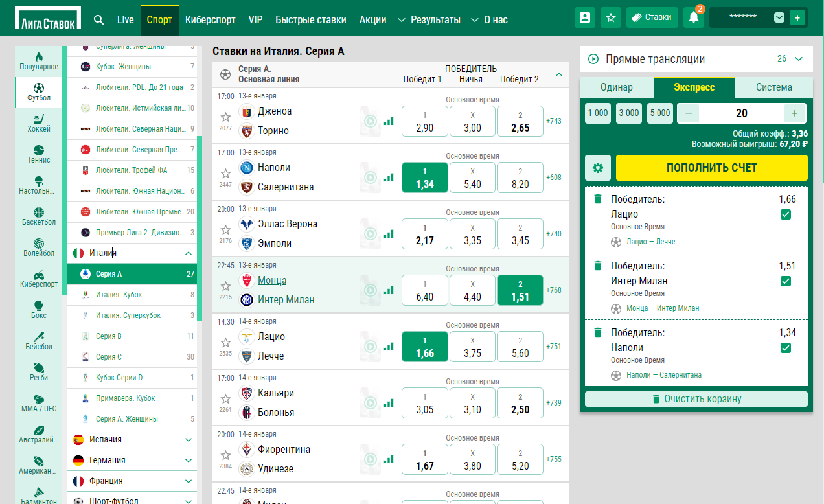Expand Прямые трансляции panel chevron

pyautogui.click(x=799, y=59)
